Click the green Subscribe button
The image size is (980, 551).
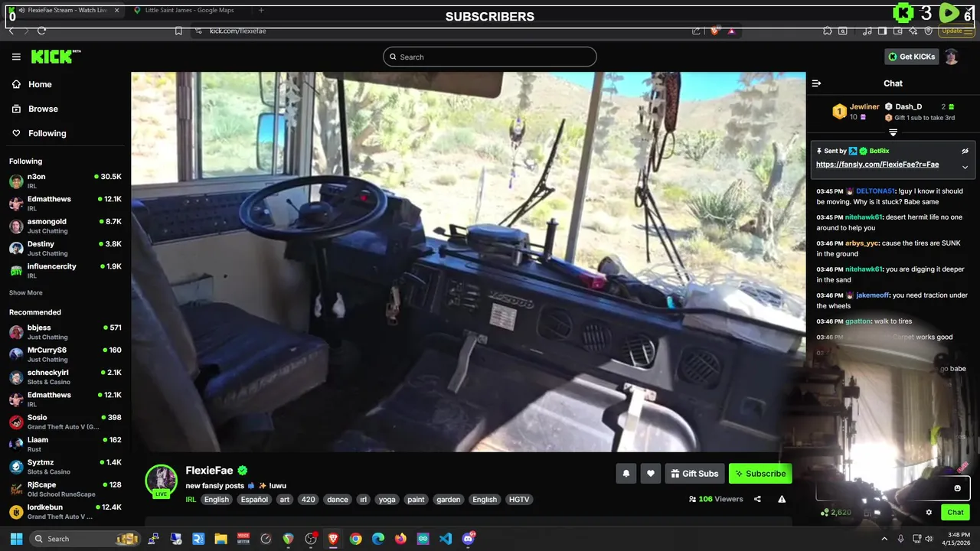(x=760, y=474)
